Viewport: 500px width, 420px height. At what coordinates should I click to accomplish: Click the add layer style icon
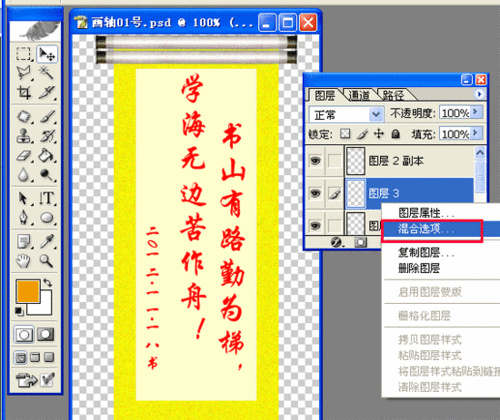click(x=337, y=242)
